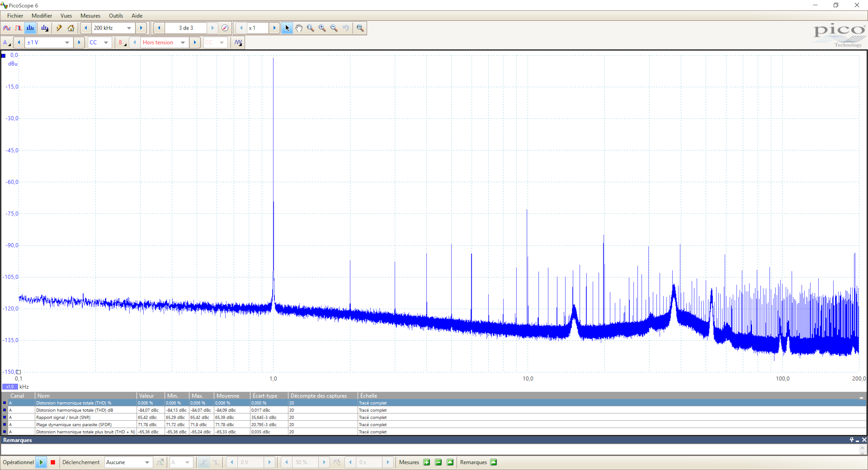Stop capture with red stop button

[x=53, y=462]
